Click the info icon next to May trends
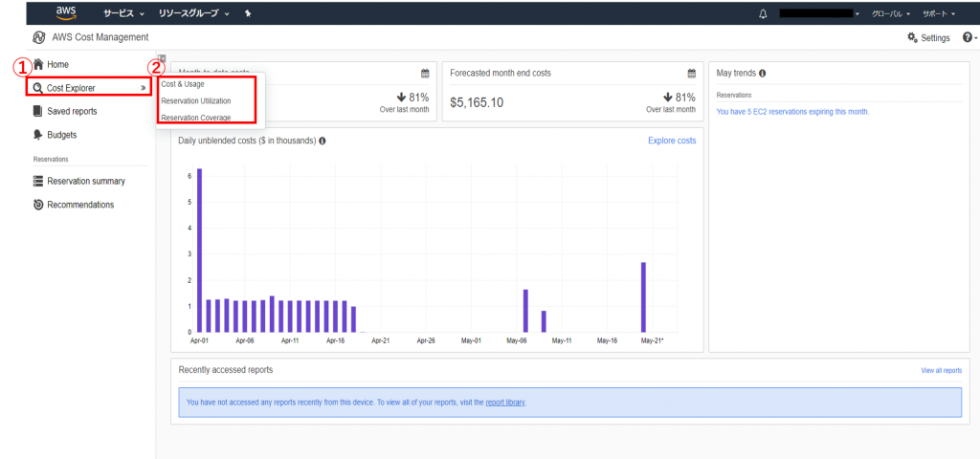Image resolution: width=980 pixels, height=459 pixels. (x=763, y=73)
